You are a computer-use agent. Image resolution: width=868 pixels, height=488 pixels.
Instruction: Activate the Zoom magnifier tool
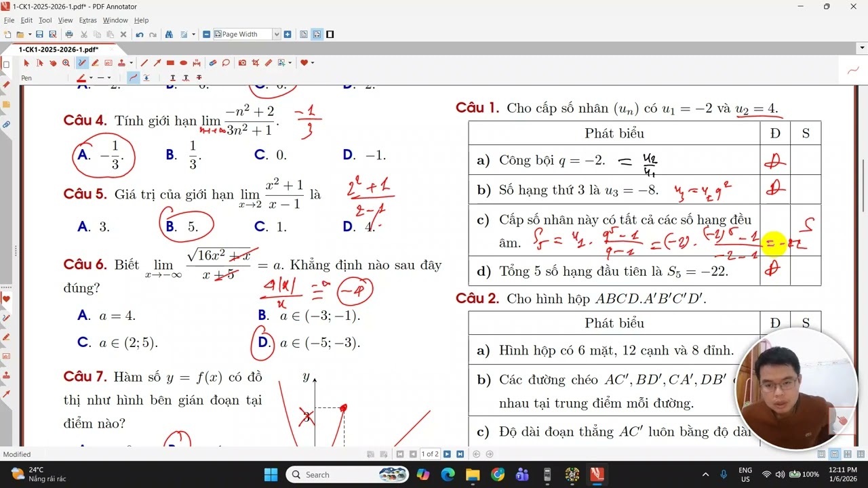pyautogui.click(x=66, y=62)
